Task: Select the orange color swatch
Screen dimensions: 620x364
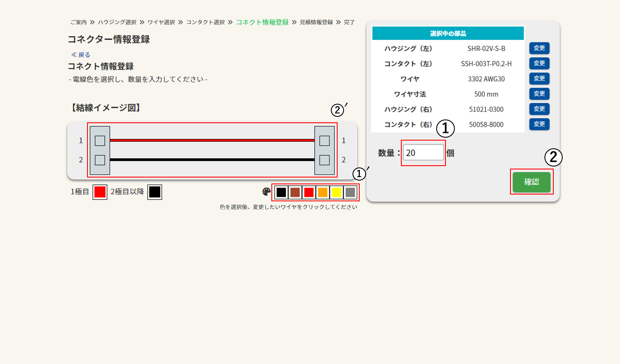Action: click(323, 192)
